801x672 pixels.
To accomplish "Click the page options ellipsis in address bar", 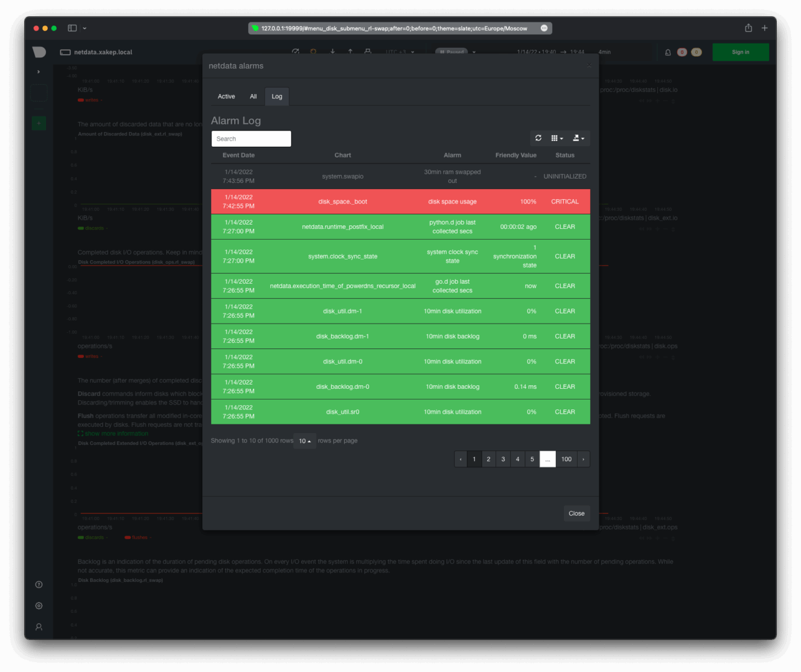I will point(544,28).
